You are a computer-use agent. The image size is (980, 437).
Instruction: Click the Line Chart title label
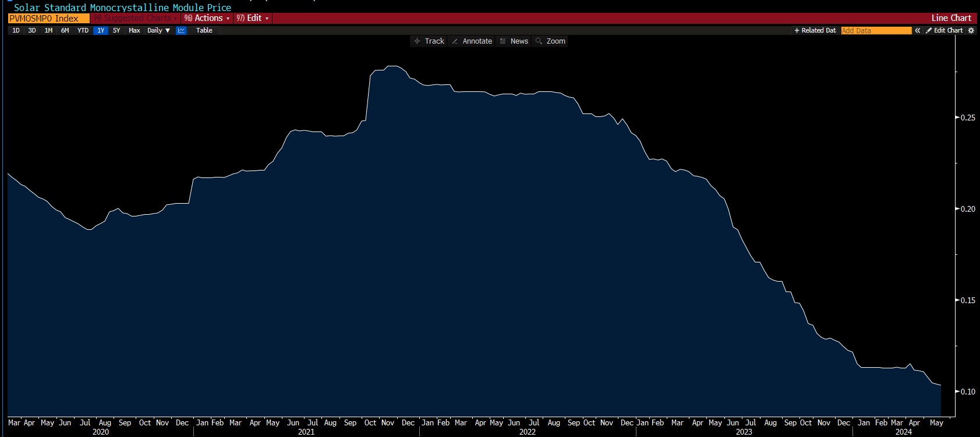[x=951, y=18]
